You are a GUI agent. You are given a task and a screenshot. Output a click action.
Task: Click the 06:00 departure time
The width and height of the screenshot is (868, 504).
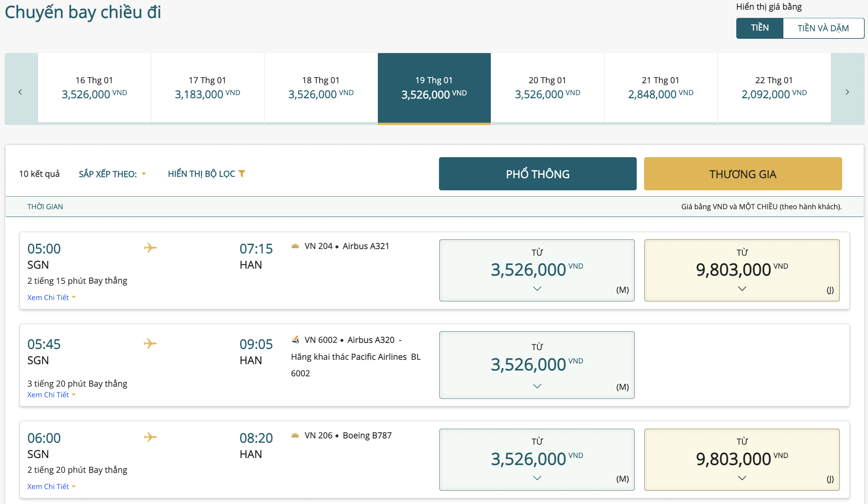[44, 438]
